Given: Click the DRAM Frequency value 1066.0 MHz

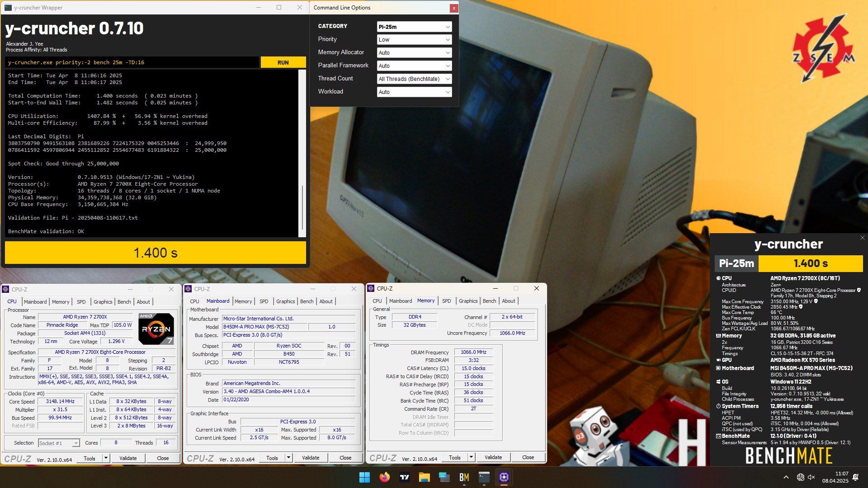Looking at the screenshot, I should coord(473,352).
